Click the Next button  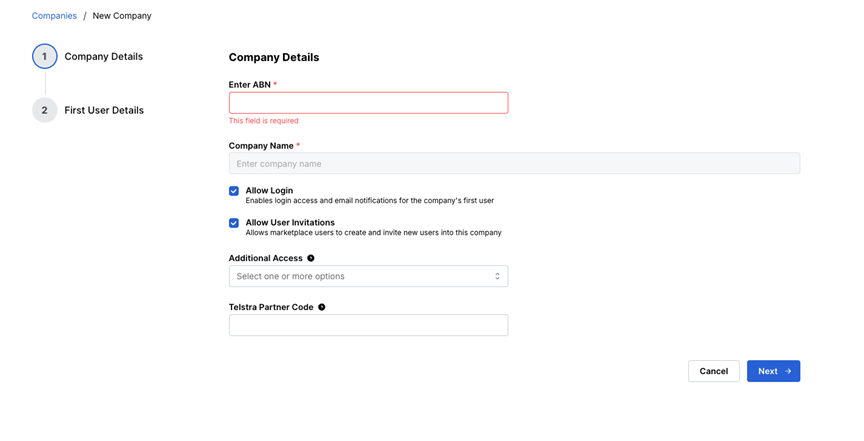coord(774,371)
